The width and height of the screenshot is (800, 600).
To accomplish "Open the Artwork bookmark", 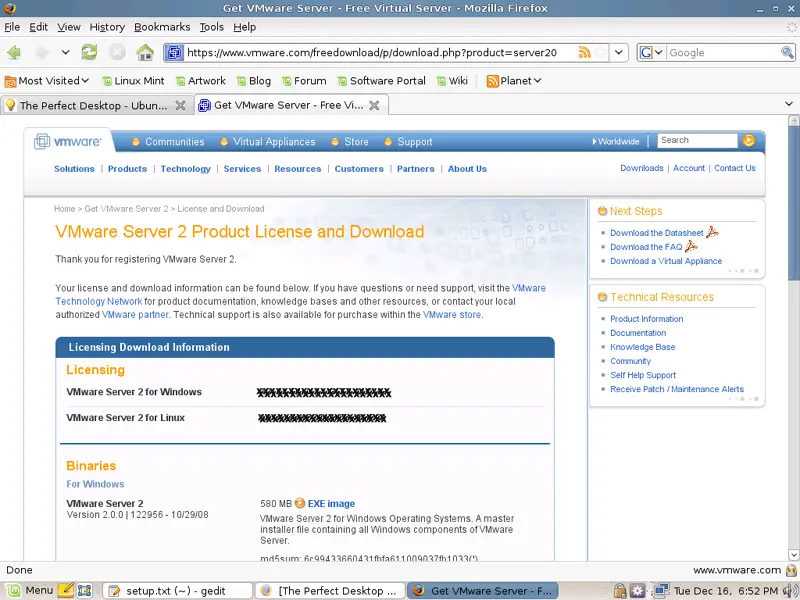I will (x=201, y=81).
